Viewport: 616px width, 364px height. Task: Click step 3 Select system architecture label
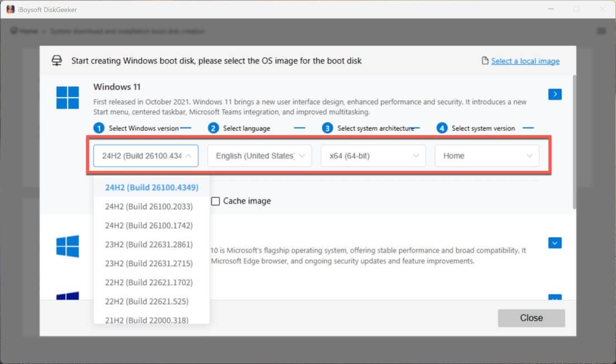(375, 128)
